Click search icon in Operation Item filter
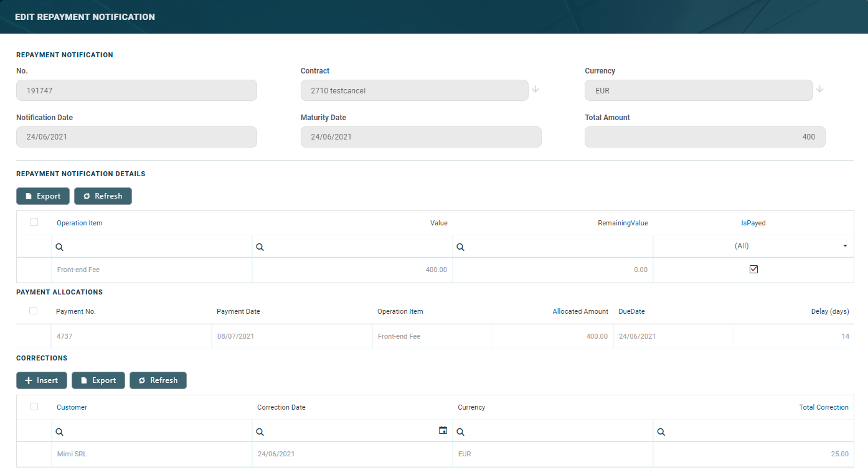Viewport: 868px width, 475px height. point(60,247)
